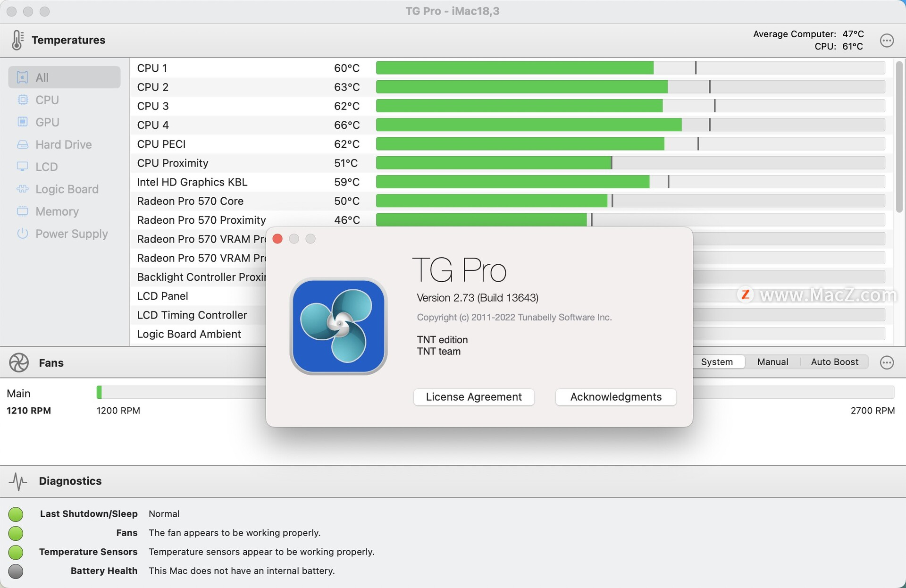
Task: Switch fan control to Auto Boost
Action: 834,362
